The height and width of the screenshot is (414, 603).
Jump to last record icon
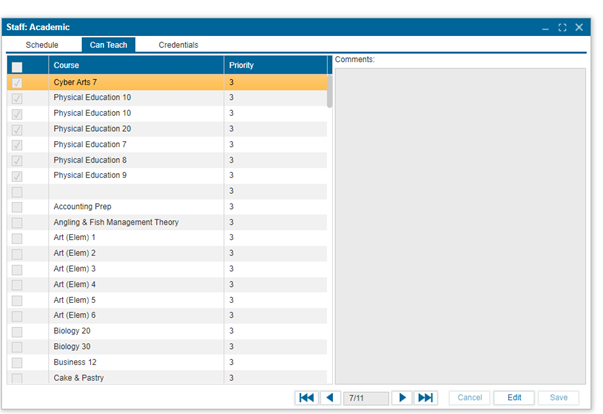tap(426, 398)
